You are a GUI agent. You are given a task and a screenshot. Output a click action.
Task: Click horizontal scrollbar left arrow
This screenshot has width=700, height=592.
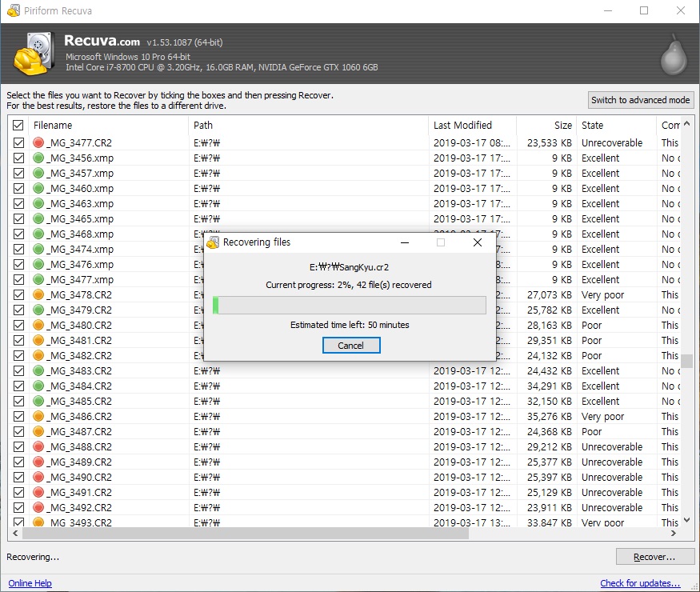pyautogui.click(x=15, y=533)
